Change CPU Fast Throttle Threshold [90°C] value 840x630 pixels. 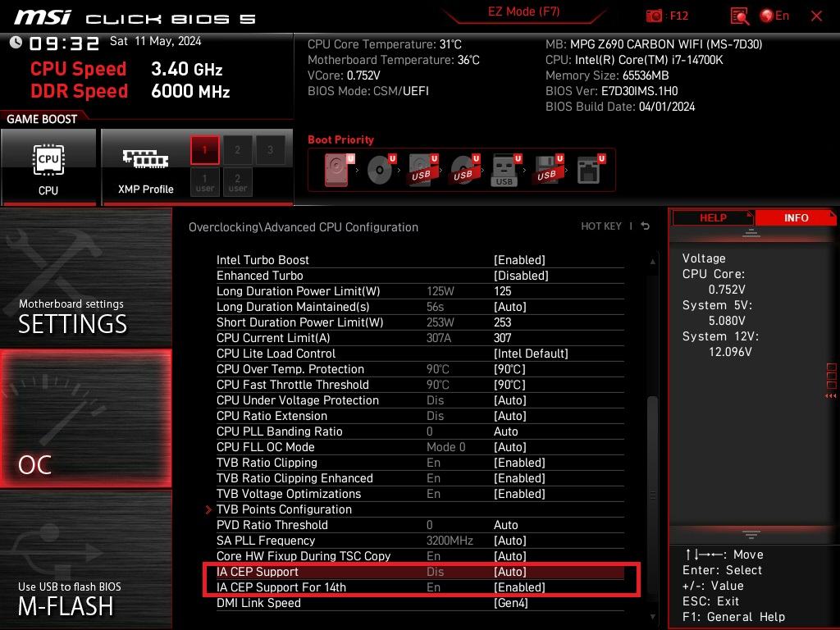pyautogui.click(x=509, y=385)
